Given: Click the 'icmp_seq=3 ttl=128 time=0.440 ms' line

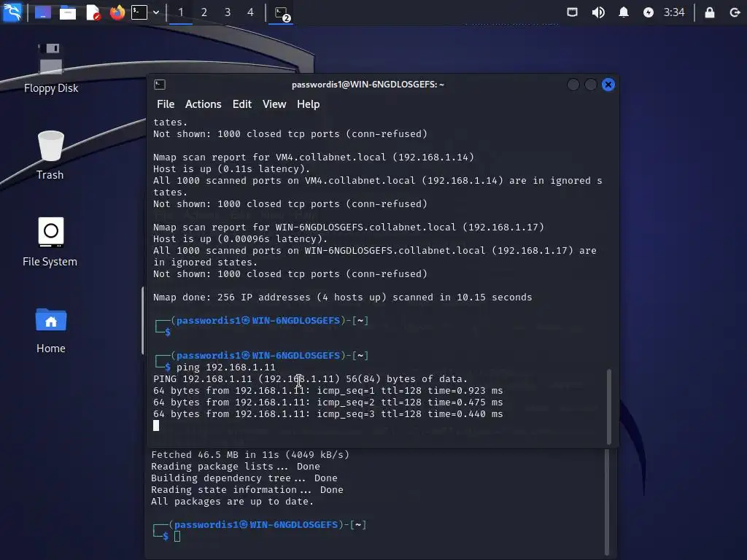Looking at the screenshot, I should pos(328,414).
